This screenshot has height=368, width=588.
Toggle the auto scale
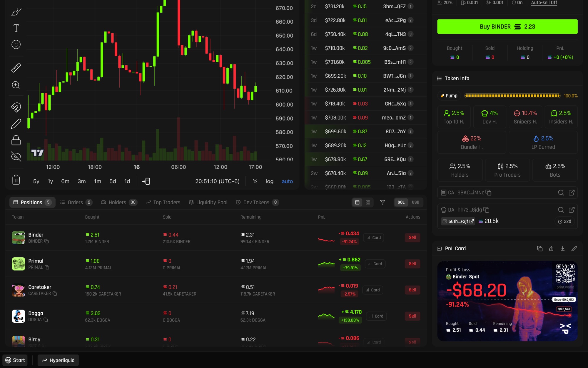point(287,181)
